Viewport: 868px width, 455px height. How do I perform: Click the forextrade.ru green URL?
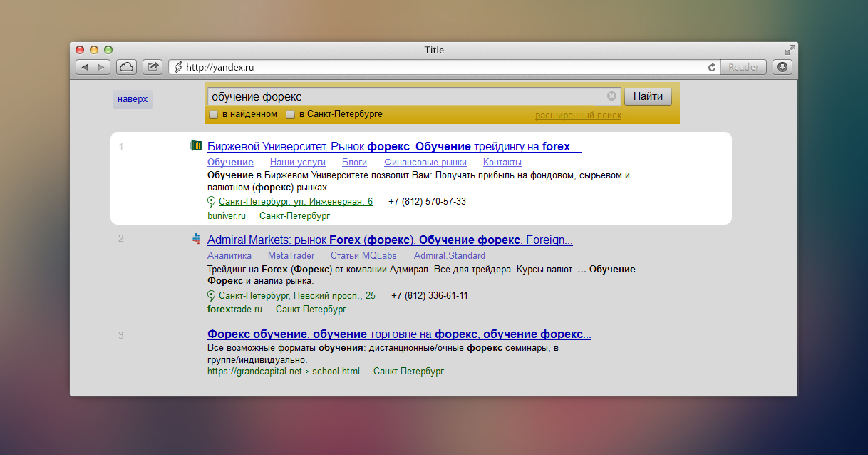(234, 310)
